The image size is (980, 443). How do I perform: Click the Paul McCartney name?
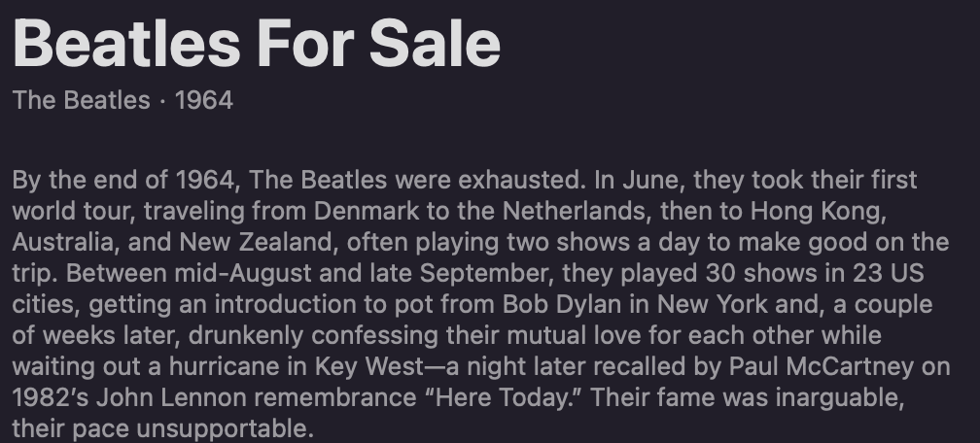pos(822,367)
